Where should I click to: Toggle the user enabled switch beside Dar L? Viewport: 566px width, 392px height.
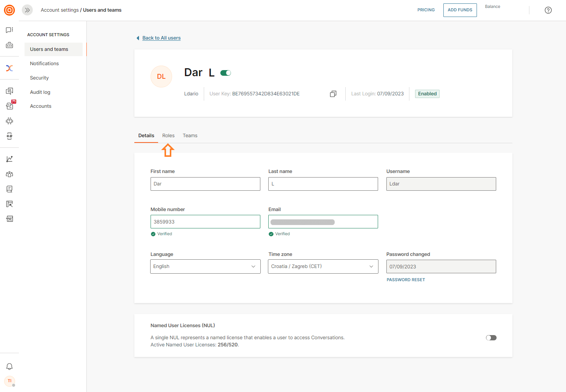226,73
